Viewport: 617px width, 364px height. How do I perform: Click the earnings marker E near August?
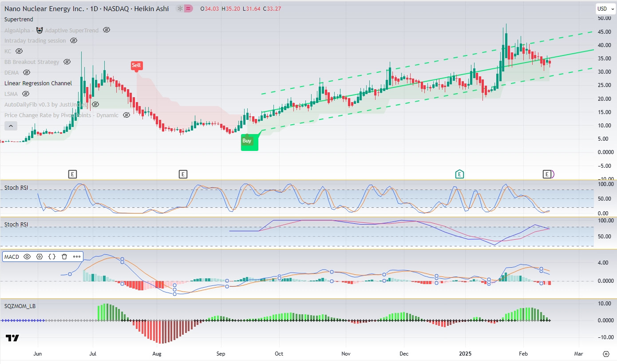coord(183,174)
